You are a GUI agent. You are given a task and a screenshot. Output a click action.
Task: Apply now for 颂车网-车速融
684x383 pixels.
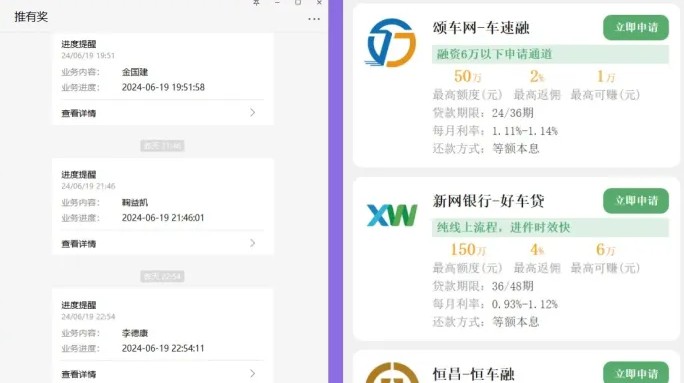[636, 27]
